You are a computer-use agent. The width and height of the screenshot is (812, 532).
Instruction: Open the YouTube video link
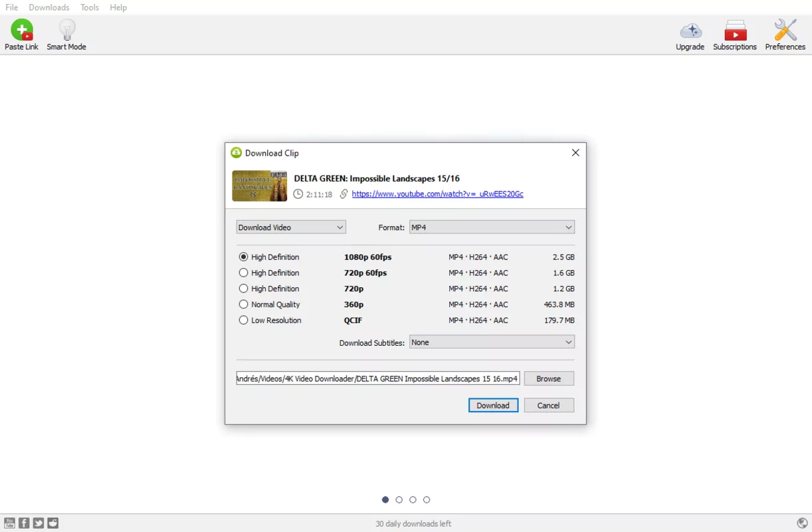pos(437,194)
